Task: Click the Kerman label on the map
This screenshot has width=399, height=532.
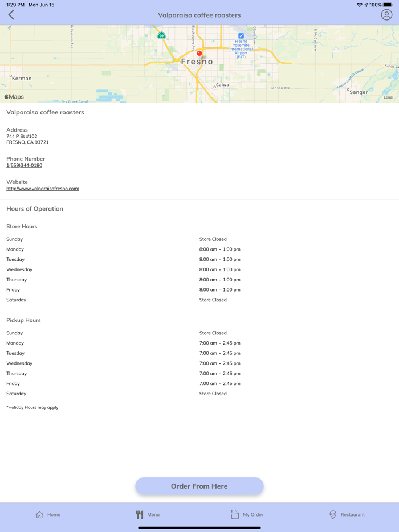Action: pyautogui.click(x=22, y=79)
